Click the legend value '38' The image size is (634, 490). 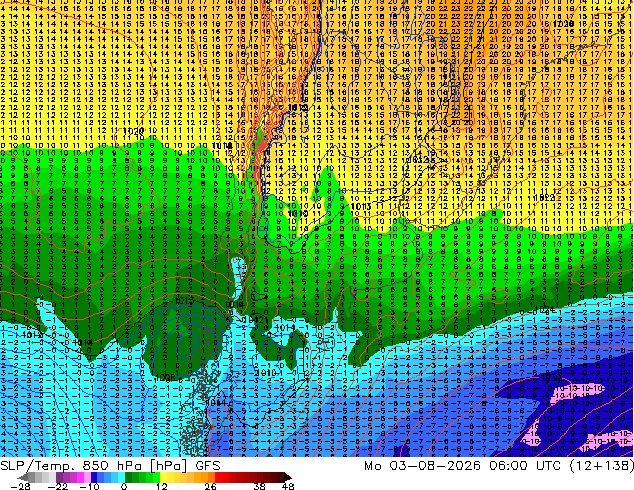259,486
